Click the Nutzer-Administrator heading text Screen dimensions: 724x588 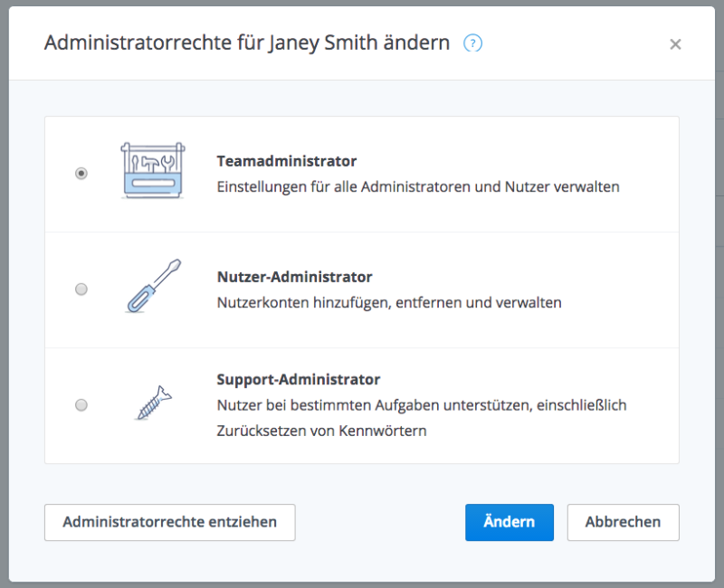[x=295, y=277]
